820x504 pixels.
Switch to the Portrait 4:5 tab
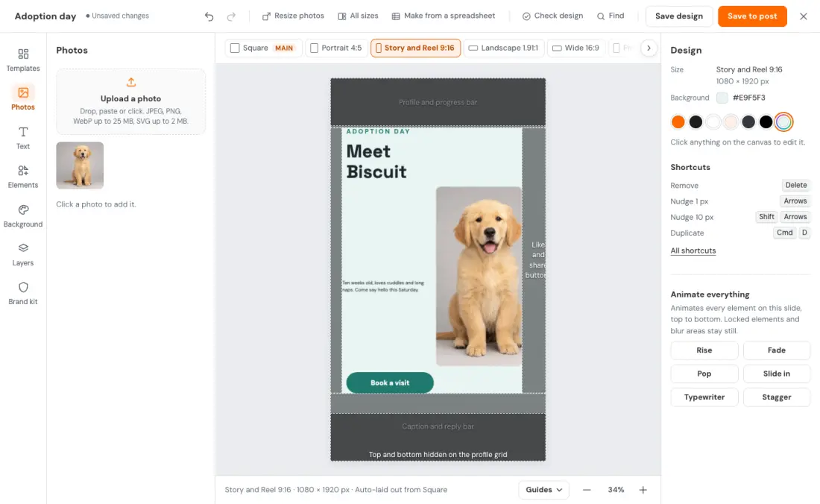(x=335, y=48)
